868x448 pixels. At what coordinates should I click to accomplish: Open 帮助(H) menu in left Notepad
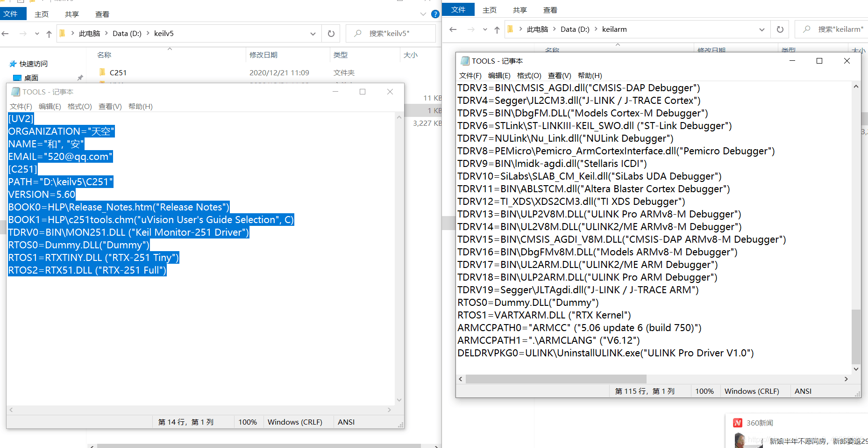point(141,107)
